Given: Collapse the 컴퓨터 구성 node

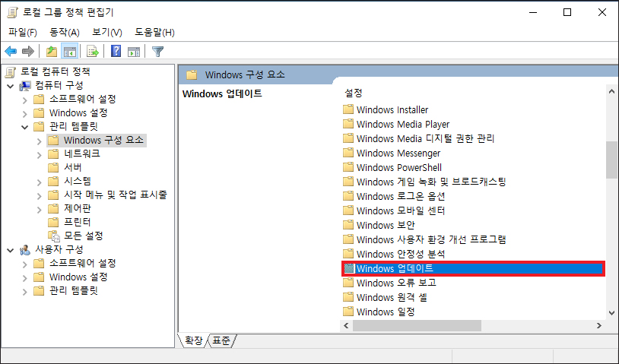Looking at the screenshot, I should [10, 86].
